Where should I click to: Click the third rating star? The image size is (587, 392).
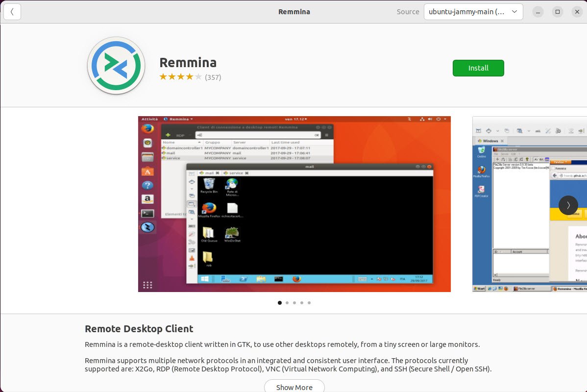[180, 77]
